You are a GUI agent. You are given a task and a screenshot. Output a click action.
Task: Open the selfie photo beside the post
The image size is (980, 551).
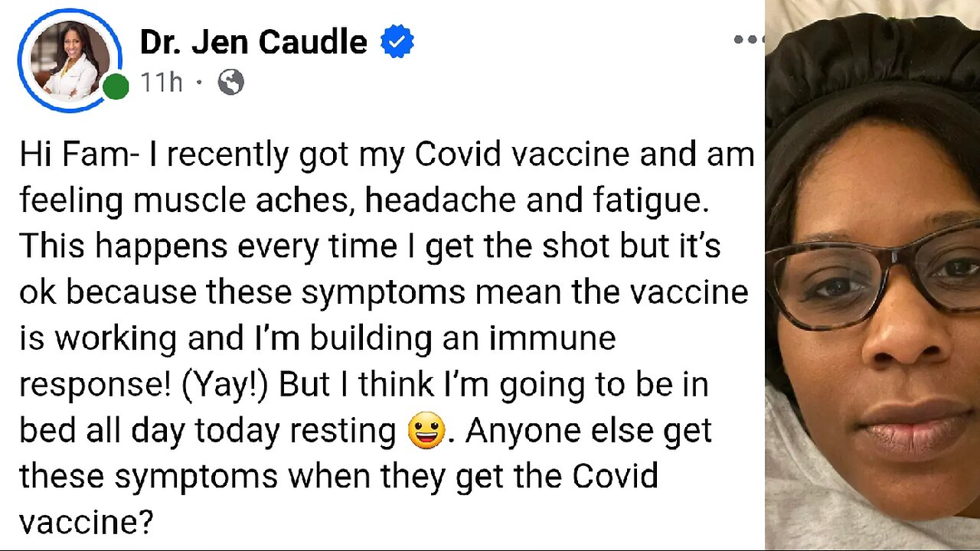click(873, 306)
